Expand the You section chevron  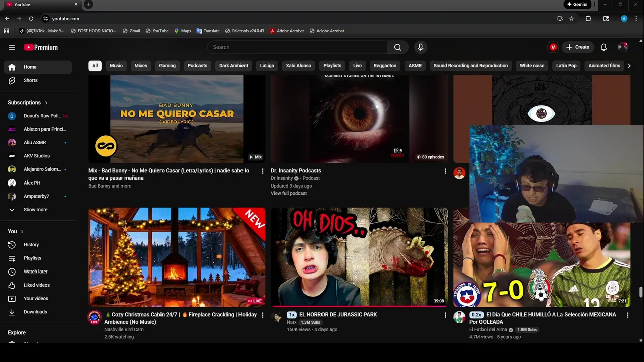pyautogui.click(x=22, y=231)
